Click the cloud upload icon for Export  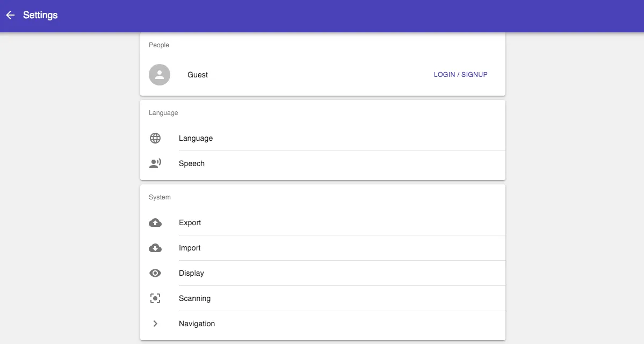point(155,223)
